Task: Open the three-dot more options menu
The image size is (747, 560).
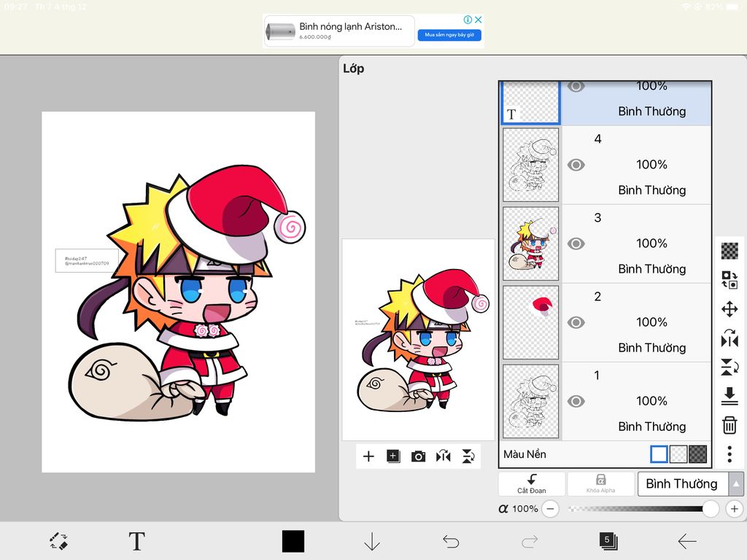Action: (x=729, y=454)
